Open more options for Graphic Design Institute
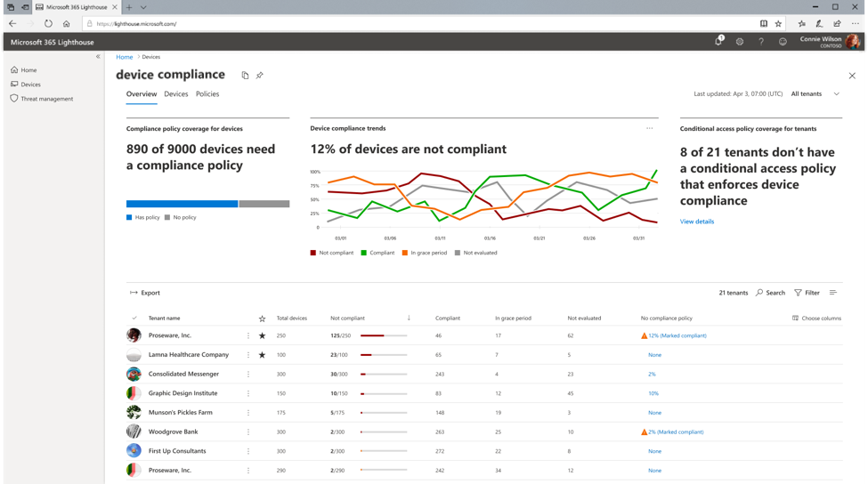 point(248,394)
